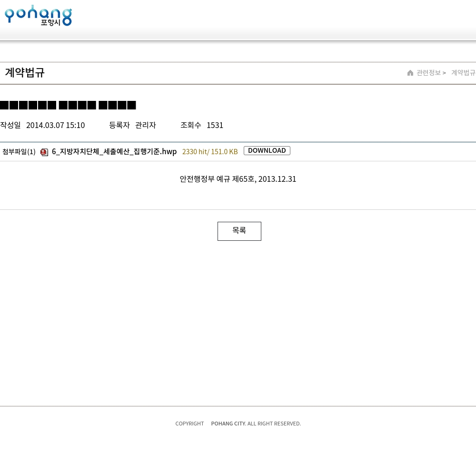476x454 pixels.
Task: Click the 첨부파일(1) label
Action: coord(19,152)
